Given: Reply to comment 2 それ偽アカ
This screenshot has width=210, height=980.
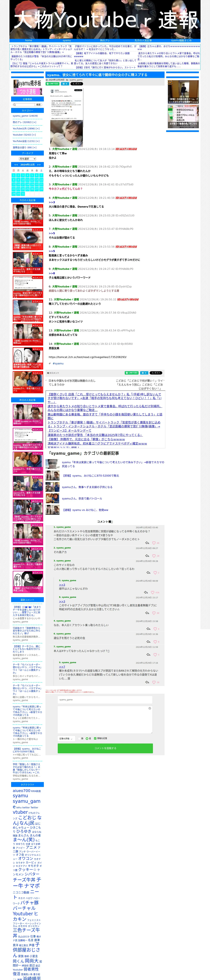Looking at the screenshot, I should (147, 556).
